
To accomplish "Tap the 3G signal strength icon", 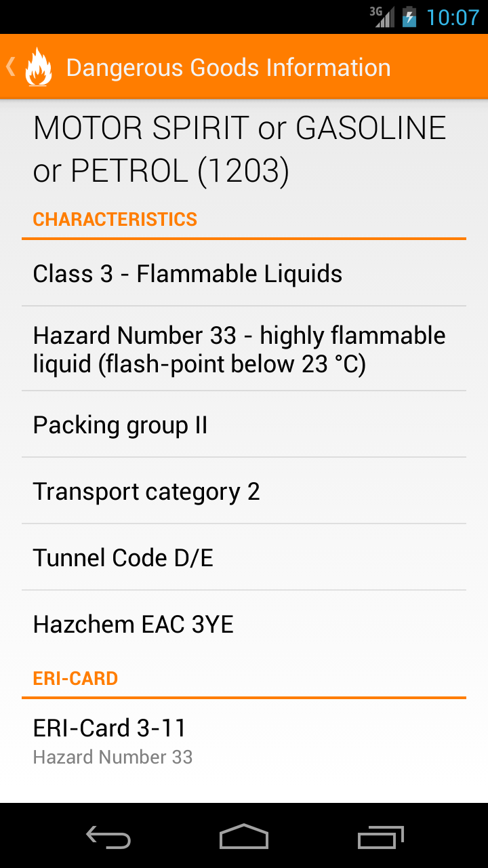I will (382, 16).
